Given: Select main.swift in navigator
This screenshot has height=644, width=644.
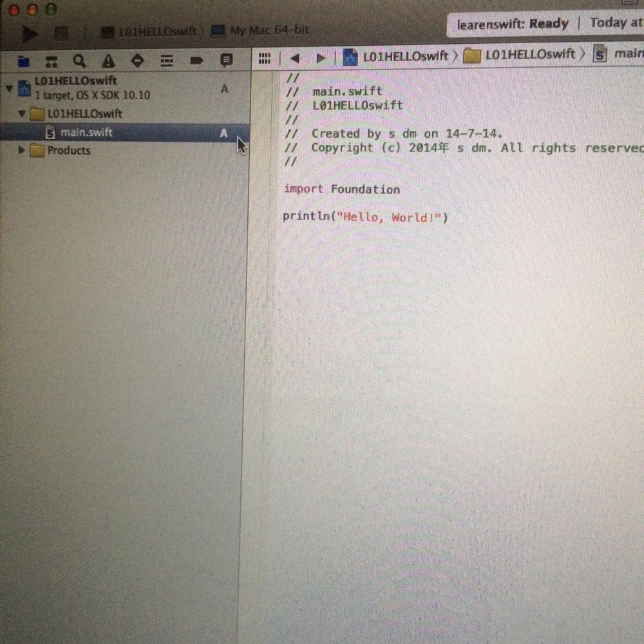Looking at the screenshot, I should (x=124, y=133).
